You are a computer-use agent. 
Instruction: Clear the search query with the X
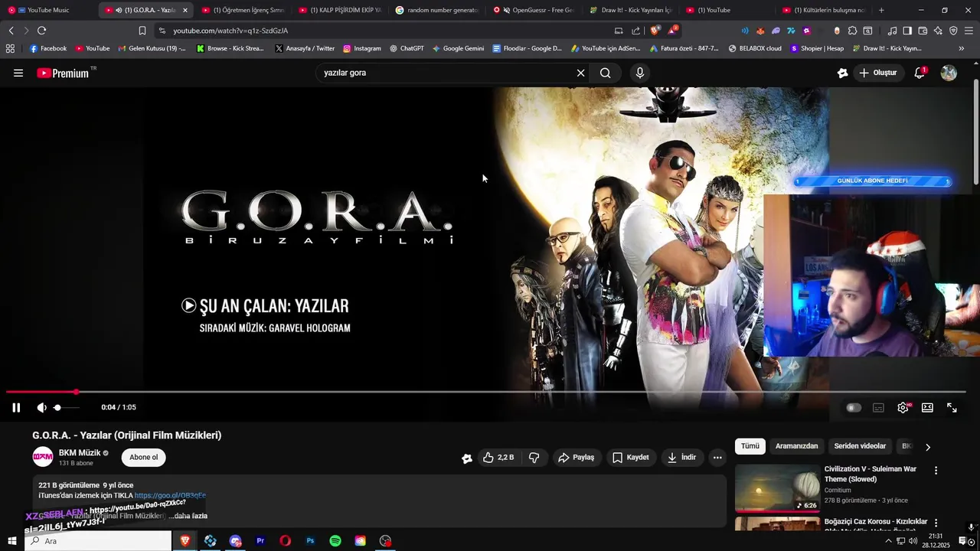point(580,73)
